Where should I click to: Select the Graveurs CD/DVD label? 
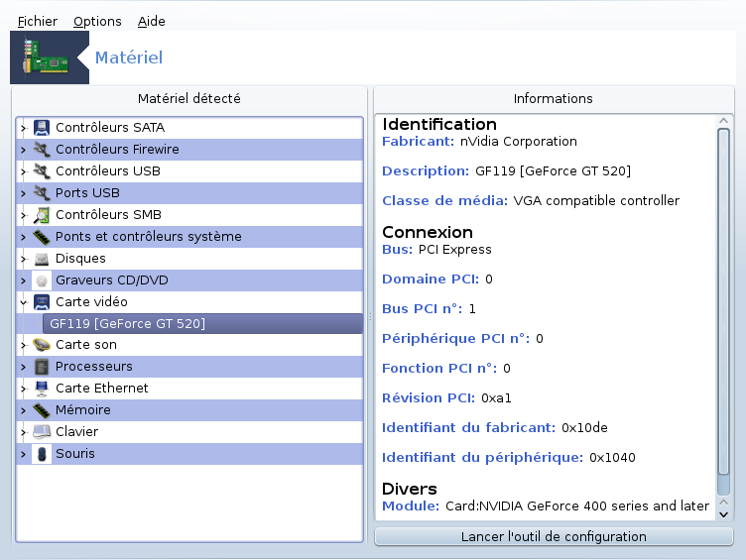[x=112, y=280]
